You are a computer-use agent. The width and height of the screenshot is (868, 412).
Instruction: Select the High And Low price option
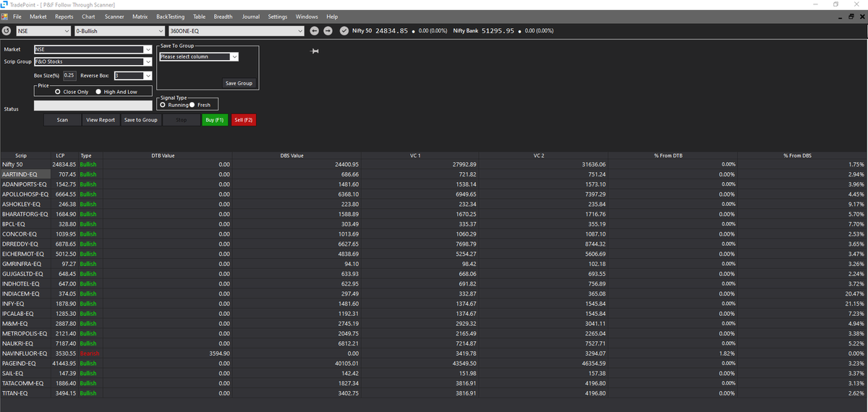tap(116, 92)
